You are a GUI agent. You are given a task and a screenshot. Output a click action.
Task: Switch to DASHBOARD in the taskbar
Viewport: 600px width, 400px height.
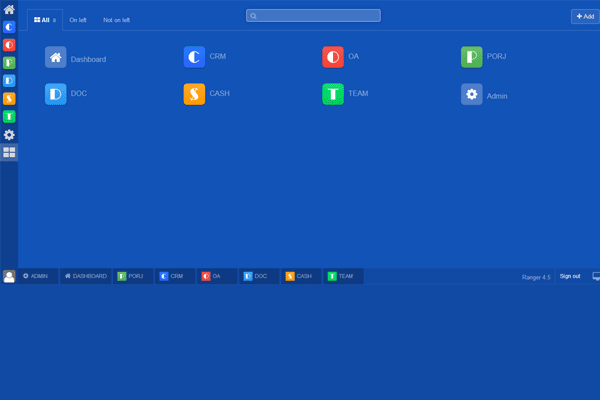click(x=85, y=276)
